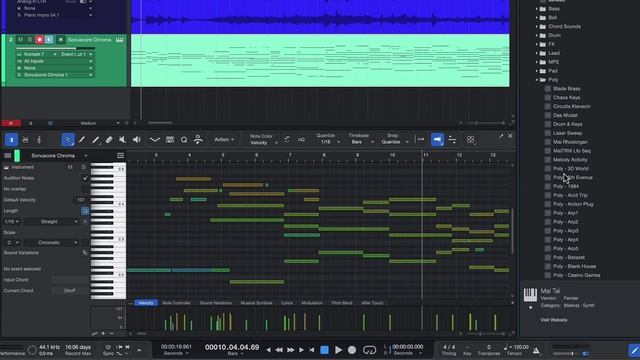
Task: Click the 4/4 time signature field
Action: pyautogui.click(x=449, y=347)
